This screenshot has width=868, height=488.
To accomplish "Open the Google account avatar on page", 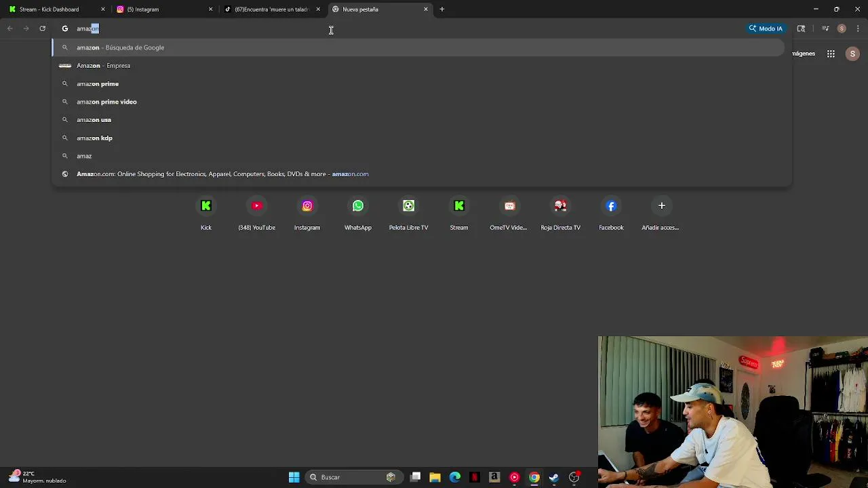I will click(852, 54).
